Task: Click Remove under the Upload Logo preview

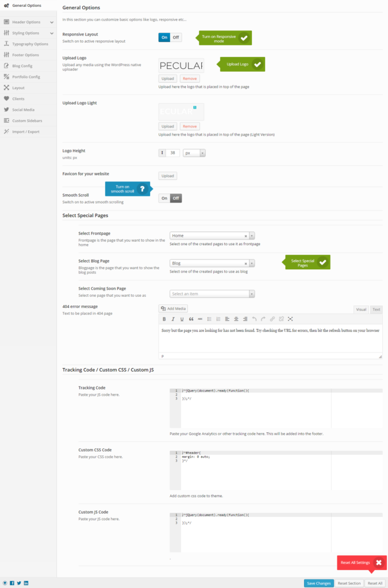Action: point(190,79)
